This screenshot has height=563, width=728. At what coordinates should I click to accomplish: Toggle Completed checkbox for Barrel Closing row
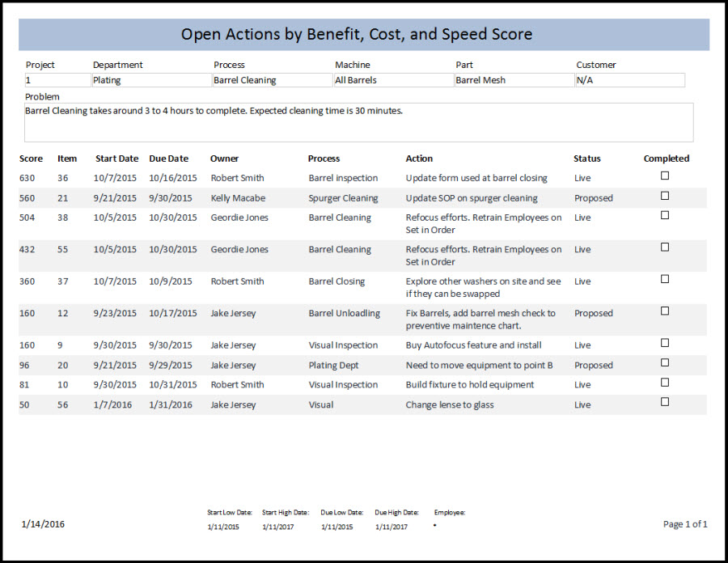point(665,279)
